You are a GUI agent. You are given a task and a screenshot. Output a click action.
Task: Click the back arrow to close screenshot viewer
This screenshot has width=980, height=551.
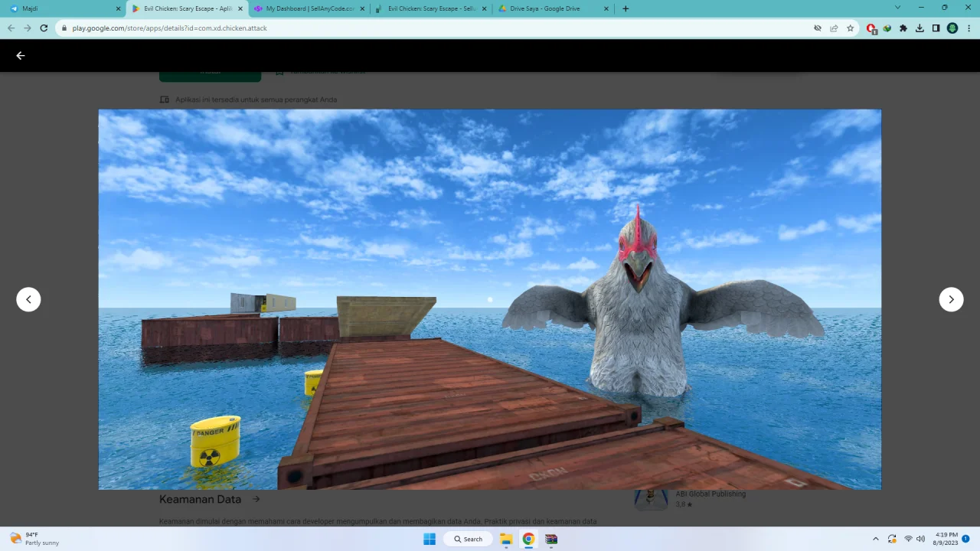[21, 55]
